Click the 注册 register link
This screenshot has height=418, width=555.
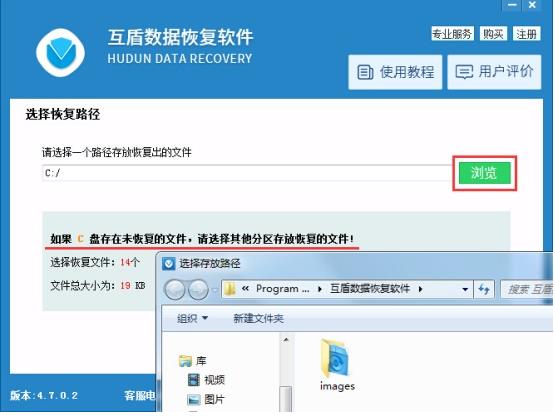(526, 34)
